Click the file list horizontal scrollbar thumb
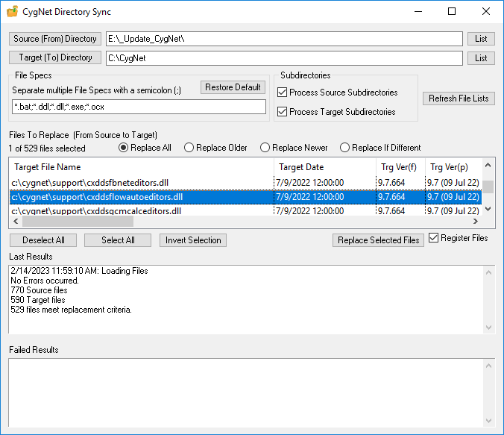Screen dimensions: 504x435 click(x=78, y=222)
